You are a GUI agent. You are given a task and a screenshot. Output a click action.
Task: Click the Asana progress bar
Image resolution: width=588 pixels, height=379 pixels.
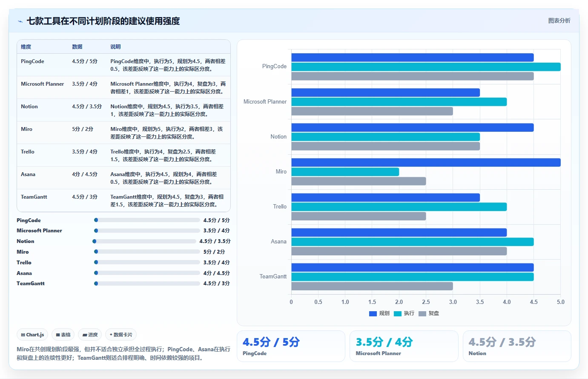click(x=147, y=273)
